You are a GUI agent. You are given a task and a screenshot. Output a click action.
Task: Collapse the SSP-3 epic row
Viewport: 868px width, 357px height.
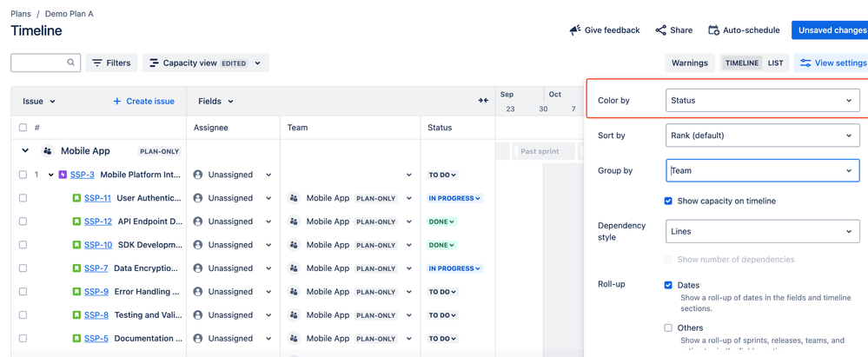[x=51, y=175]
